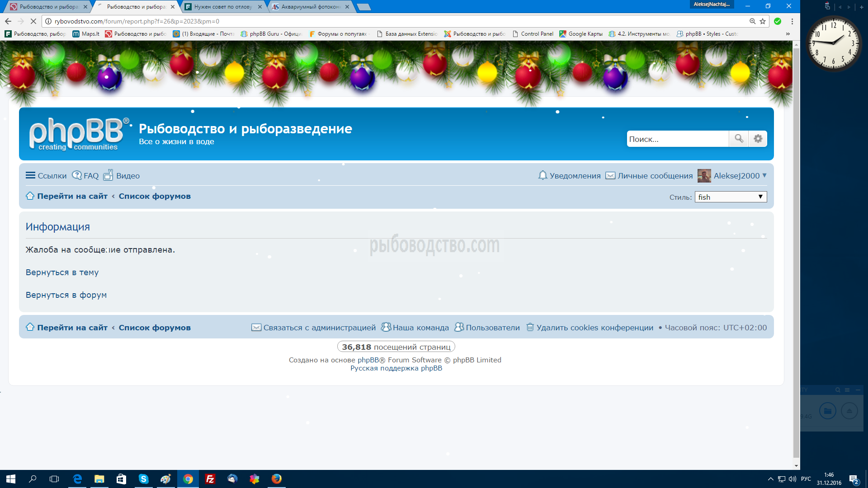Open FileZilla from the taskbar
Viewport: 868px width, 488px height.
210,479
